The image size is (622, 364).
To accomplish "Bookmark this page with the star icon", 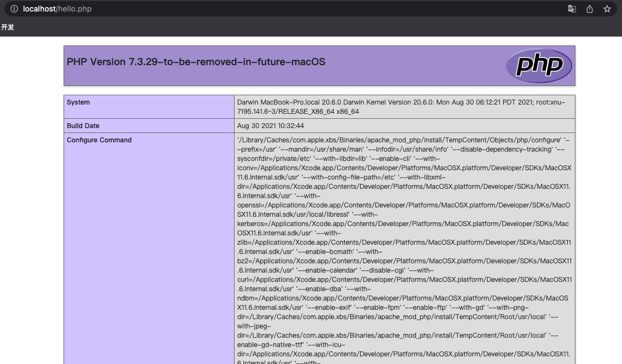I will (607, 9).
